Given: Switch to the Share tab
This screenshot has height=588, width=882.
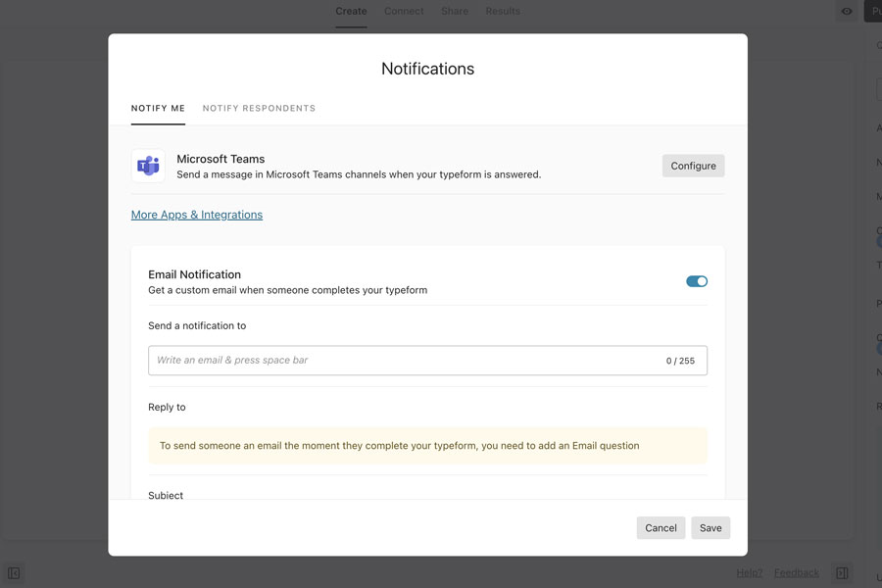Looking at the screenshot, I should pos(455,11).
